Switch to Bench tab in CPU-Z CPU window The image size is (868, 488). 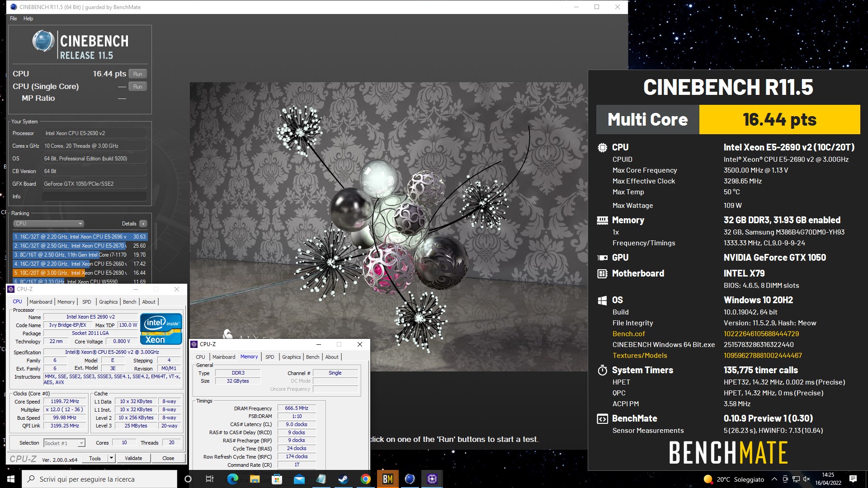coord(130,302)
